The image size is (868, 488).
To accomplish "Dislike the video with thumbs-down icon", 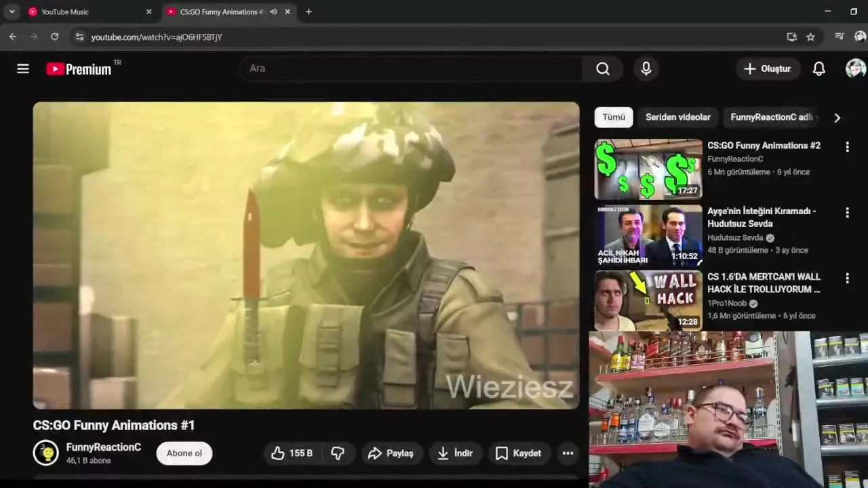I will coord(338,453).
